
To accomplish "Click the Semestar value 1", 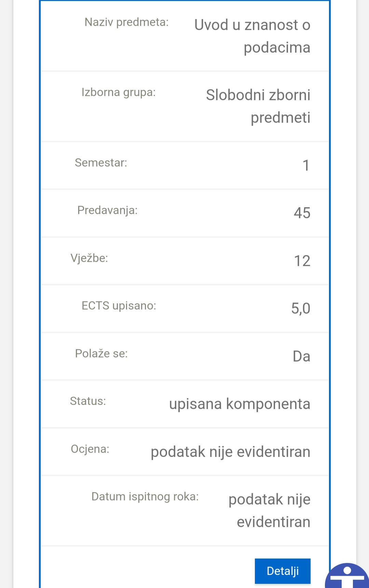I will pyautogui.click(x=306, y=166).
